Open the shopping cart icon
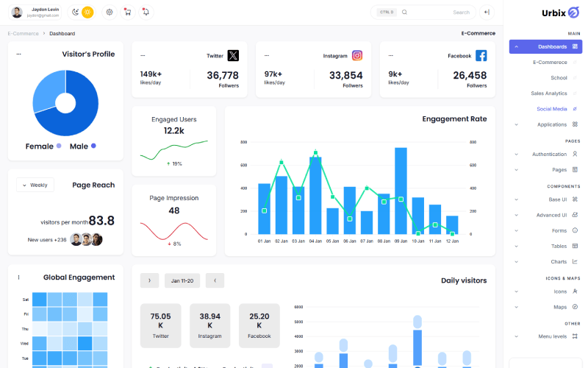Viewport: 588px width, 368px height. pos(128,12)
